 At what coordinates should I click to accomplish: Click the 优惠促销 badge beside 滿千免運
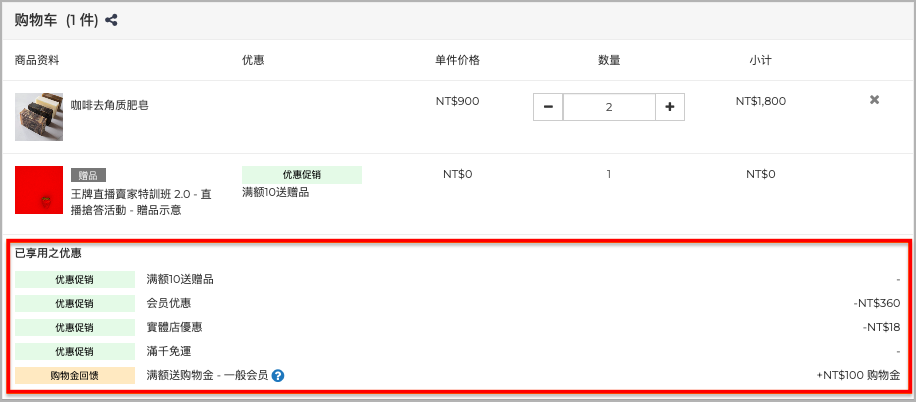point(75,352)
